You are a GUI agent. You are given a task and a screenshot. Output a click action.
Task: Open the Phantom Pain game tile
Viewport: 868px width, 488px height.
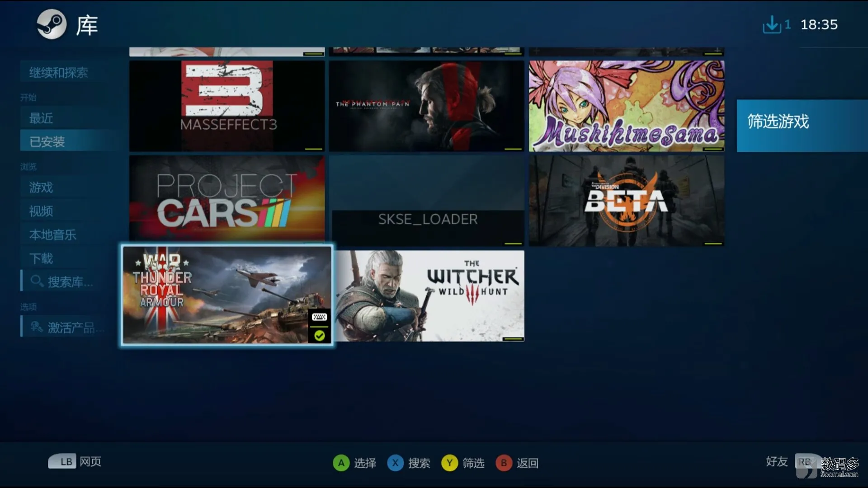pyautogui.click(x=426, y=106)
